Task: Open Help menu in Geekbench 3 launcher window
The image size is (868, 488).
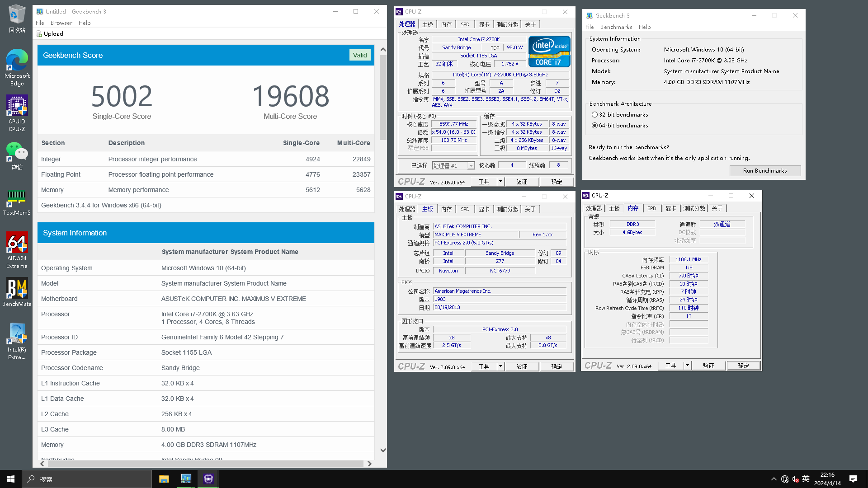Action: pos(645,27)
